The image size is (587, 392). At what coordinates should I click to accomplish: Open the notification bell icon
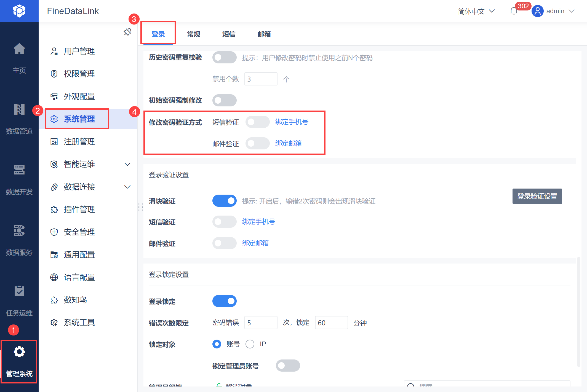point(514,11)
